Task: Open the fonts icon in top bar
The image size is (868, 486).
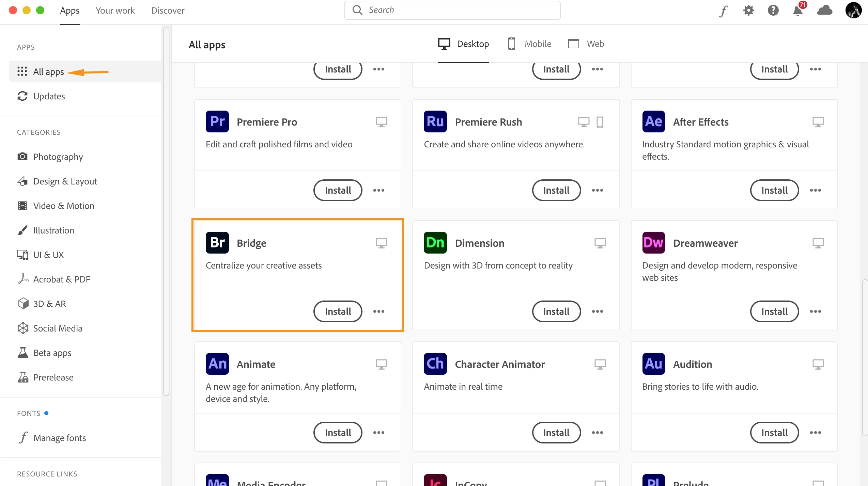Action: pos(723,11)
